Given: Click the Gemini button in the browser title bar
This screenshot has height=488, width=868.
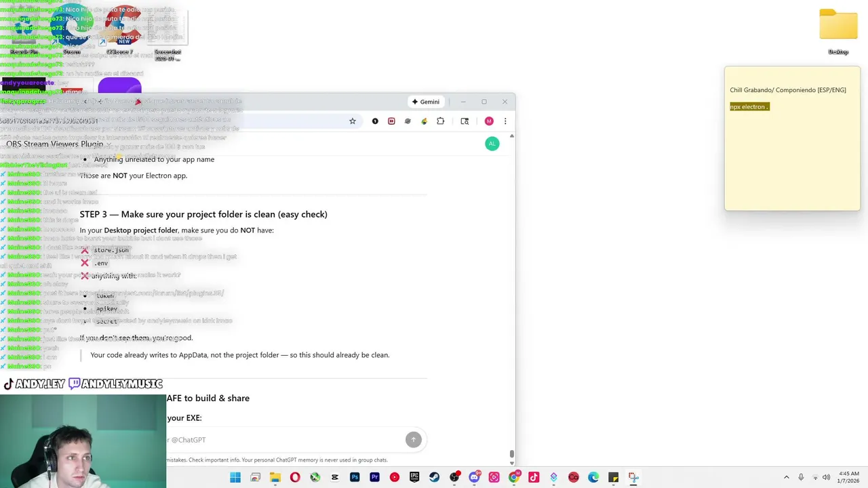Looking at the screenshot, I should tap(426, 102).
